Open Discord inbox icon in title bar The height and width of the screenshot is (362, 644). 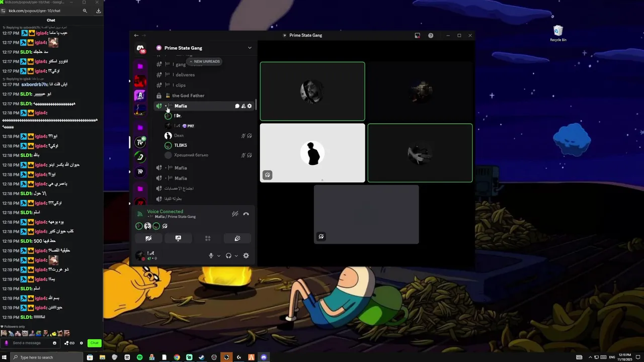pos(417,36)
